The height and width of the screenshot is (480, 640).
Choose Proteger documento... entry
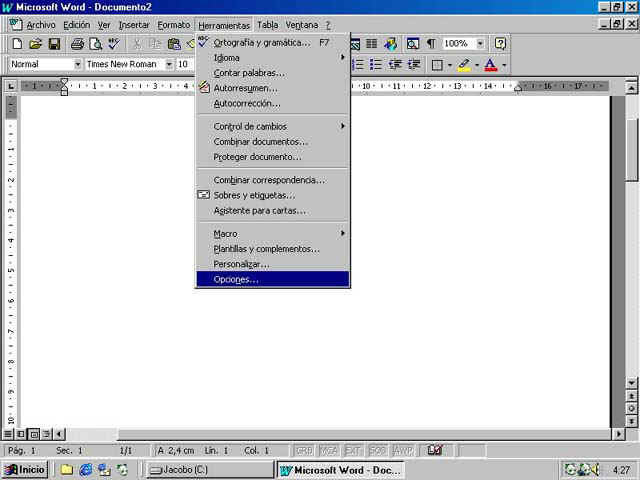[273, 157]
